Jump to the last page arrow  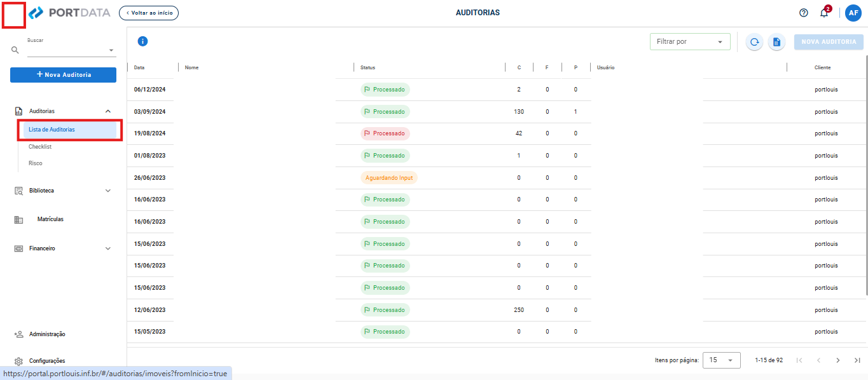pos(857,360)
